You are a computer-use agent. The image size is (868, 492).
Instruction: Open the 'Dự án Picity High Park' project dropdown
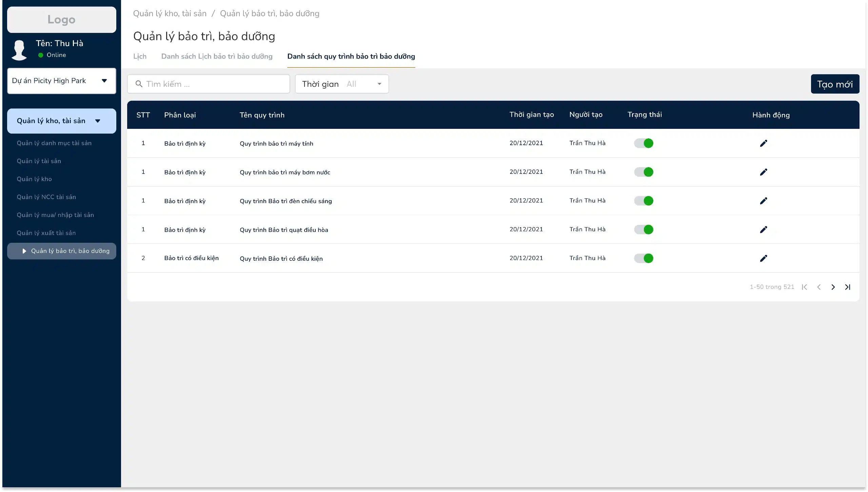tap(62, 81)
